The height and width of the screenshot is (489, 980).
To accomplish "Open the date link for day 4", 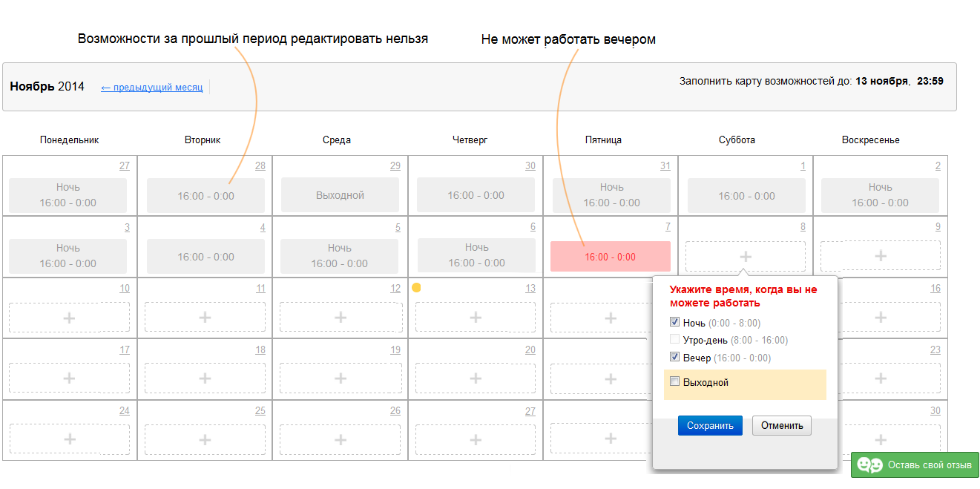I will (263, 228).
